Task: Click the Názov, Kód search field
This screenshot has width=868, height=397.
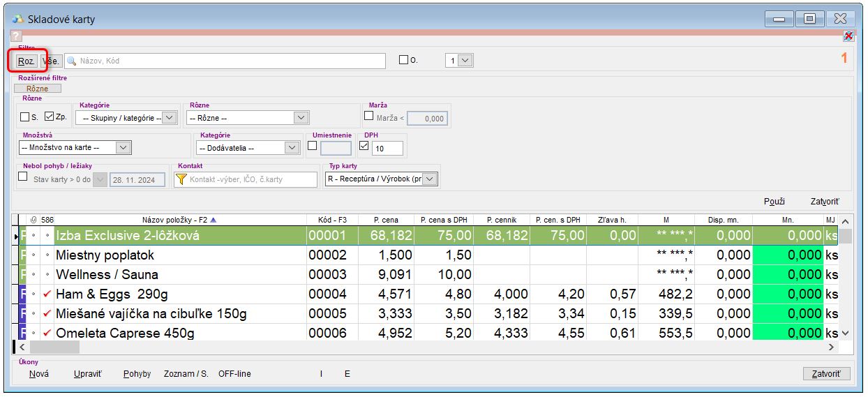Action: pos(230,61)
